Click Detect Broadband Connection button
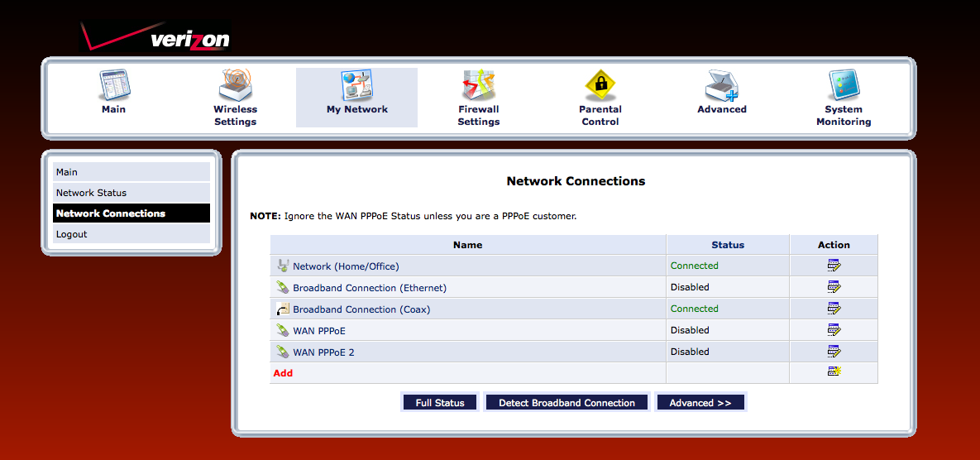The width and height of the screenshot is (980, 460). (566, 402)
